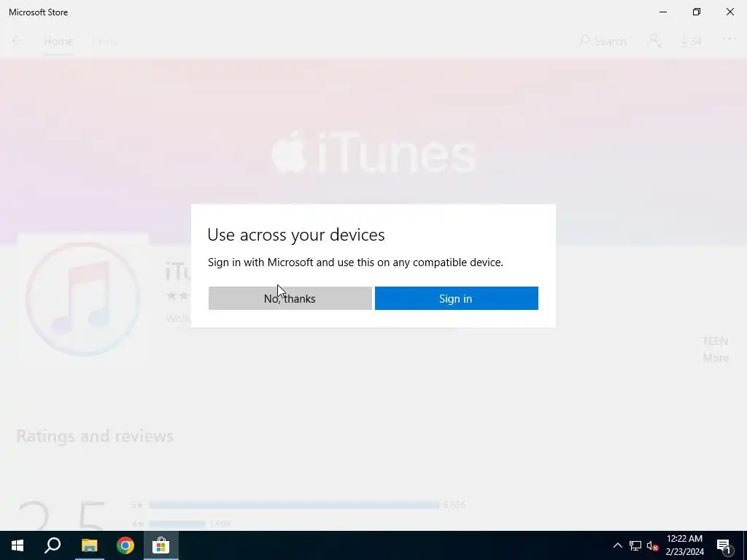Open downloads and updates showing 34

(690, 42)
